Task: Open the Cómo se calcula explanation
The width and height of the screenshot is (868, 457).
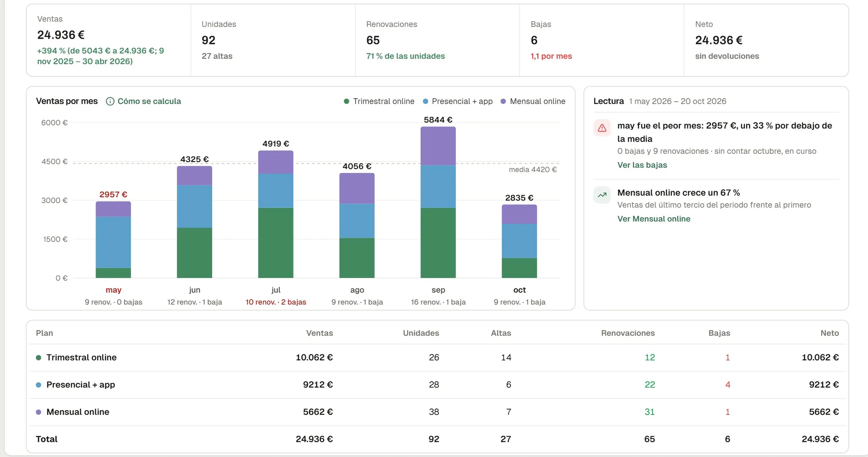Action: coord(149,101)
